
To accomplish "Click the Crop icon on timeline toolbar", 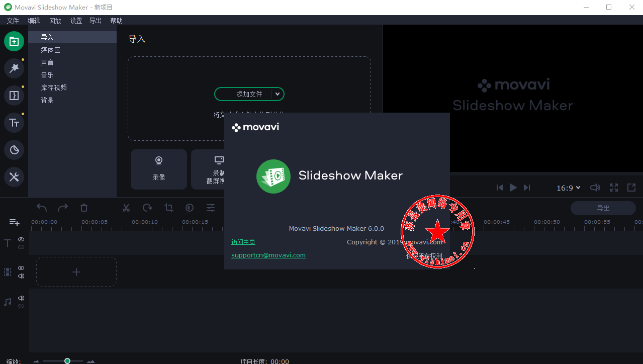I will 168,208.
